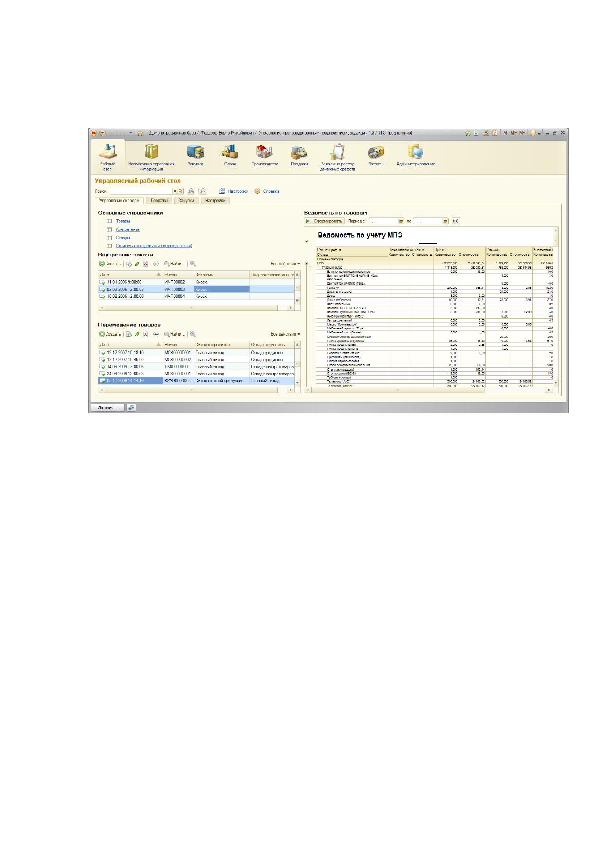614x868 pixels.
Task: Open the Затраты section icon
Action: tap(376, 155)
